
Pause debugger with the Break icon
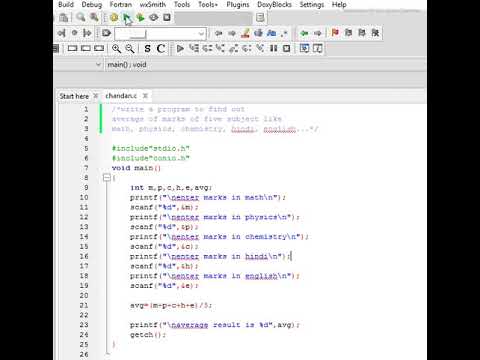click(274, 49)
